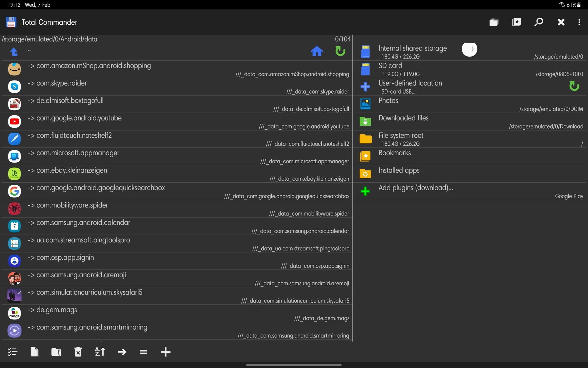The image size is (588, 368).
Task: Tap the X exit icon in top bar
Action: [561, 22]
